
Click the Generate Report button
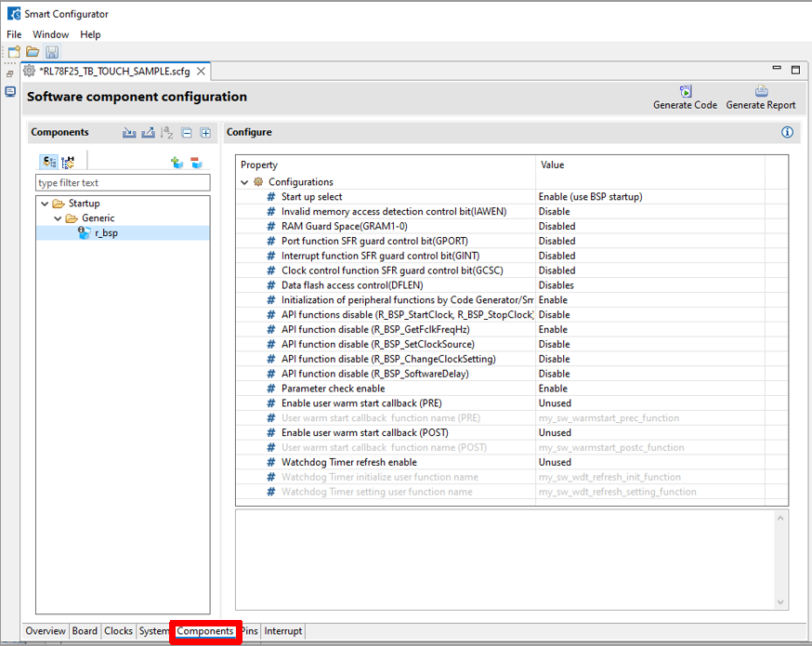pyautogui.click(x=760, y=98)
